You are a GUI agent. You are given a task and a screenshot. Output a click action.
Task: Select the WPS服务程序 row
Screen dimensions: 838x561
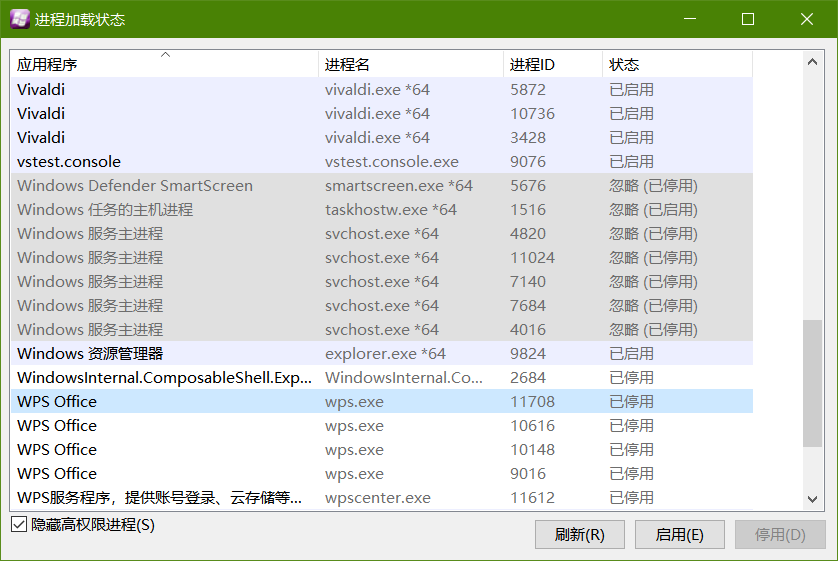click(382, 498)
